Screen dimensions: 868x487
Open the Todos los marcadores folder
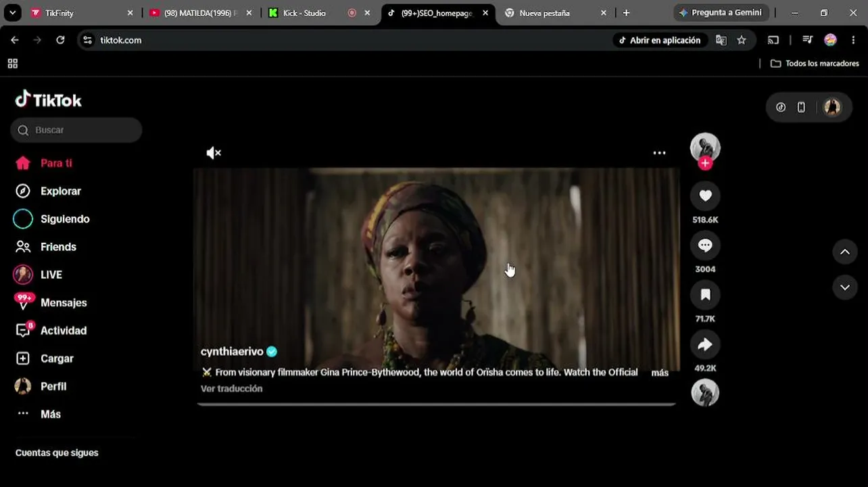(x=815, y=64)
